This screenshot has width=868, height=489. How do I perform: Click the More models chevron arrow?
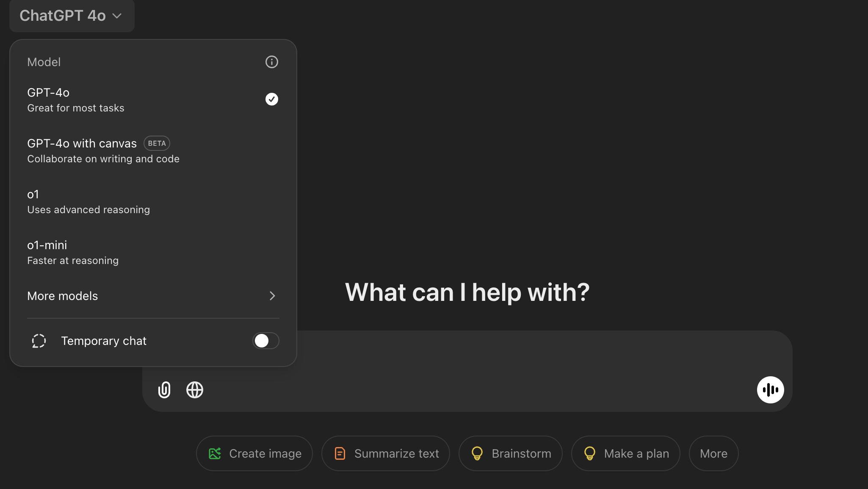272,296
